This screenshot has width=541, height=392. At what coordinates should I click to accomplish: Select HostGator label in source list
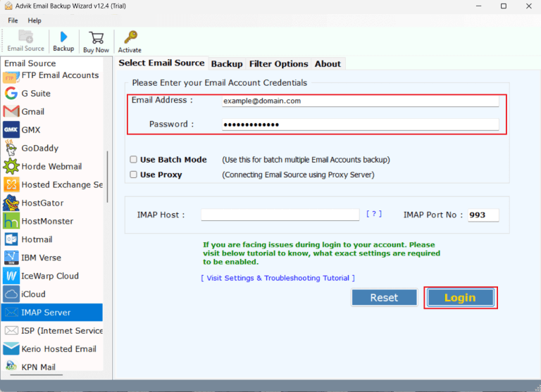42,203
